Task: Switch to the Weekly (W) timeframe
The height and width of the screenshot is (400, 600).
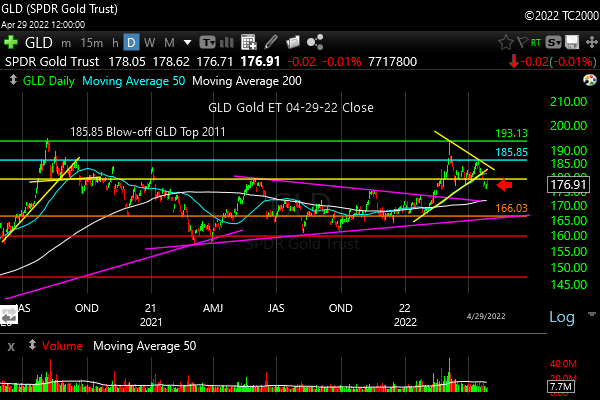Action: [148, 43]
